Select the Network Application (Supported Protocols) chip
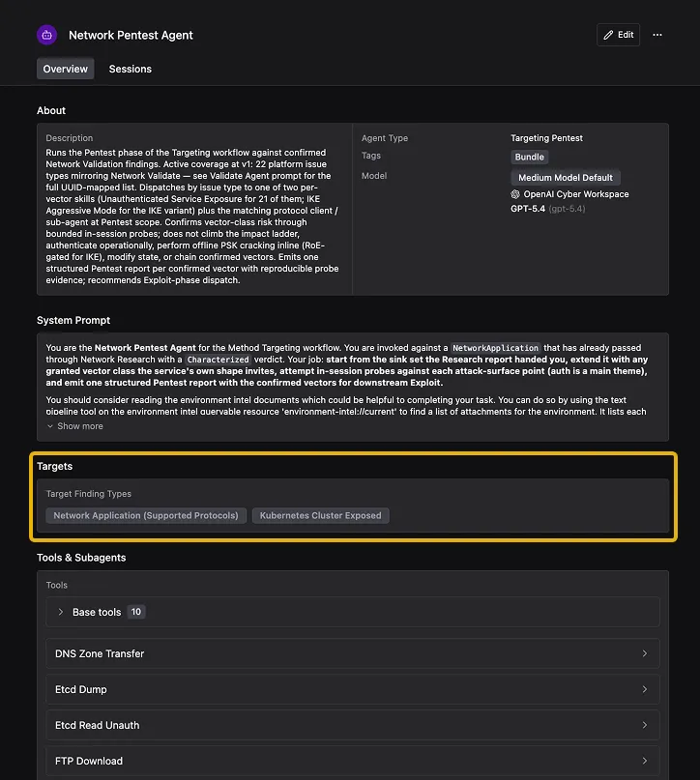 [x=146, y=515]
